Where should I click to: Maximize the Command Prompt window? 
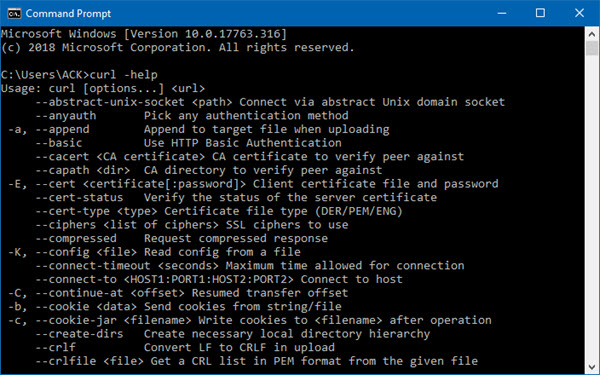540,13
